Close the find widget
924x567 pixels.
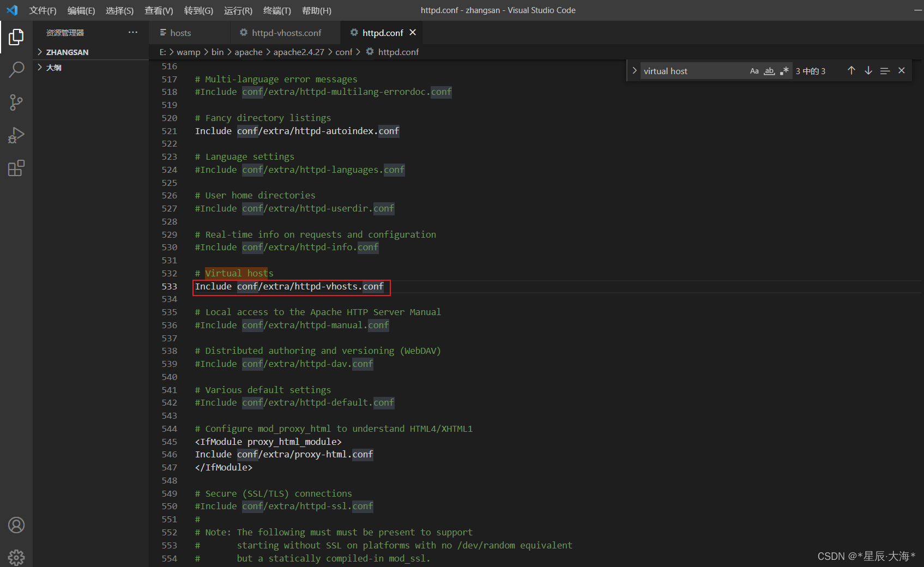pyautogui.click(x=902, y=71)
